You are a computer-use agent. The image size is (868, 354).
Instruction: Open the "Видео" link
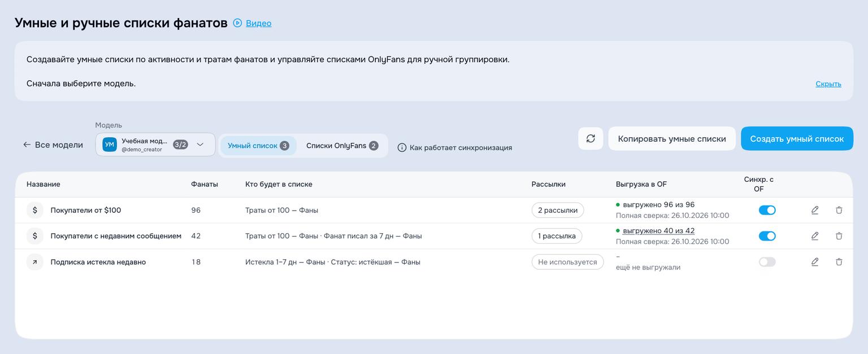258,23
